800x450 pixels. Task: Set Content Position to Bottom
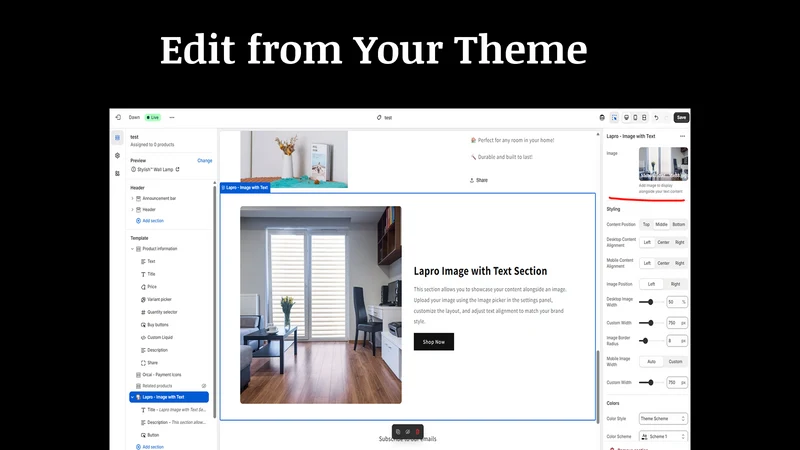pos(679,224)
